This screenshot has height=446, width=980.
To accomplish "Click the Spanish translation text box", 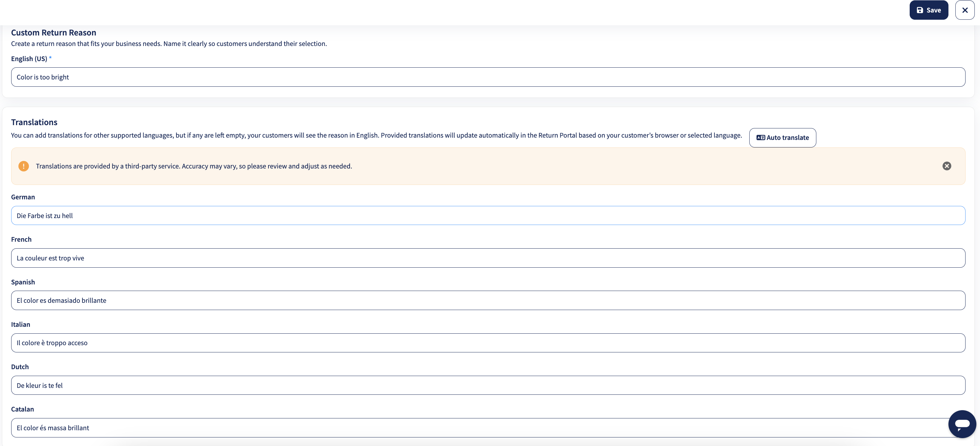I will (488, 300).
